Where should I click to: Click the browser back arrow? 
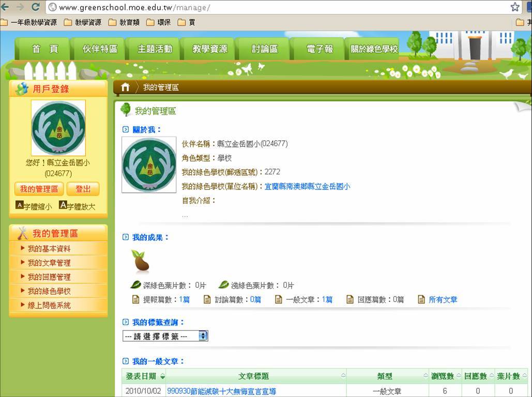pos(5,7)
